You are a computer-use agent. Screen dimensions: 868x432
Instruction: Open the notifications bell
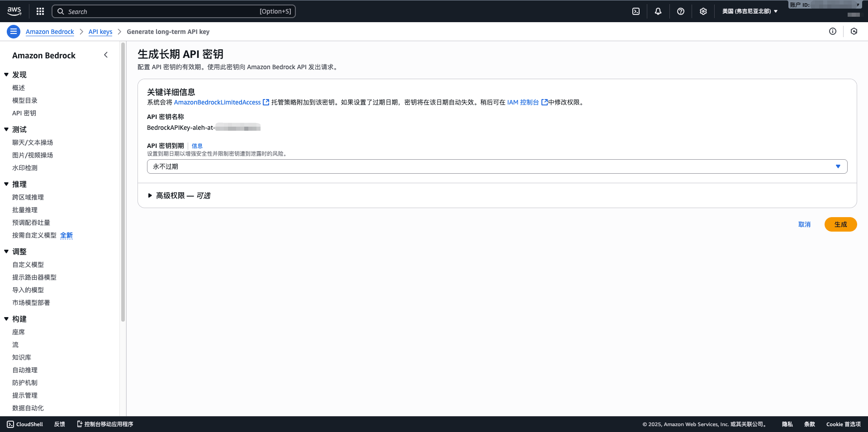click(x=658, y=11)
